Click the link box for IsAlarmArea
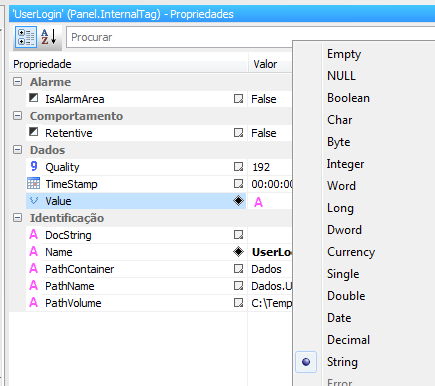The image size is (435, 386). 238,99
